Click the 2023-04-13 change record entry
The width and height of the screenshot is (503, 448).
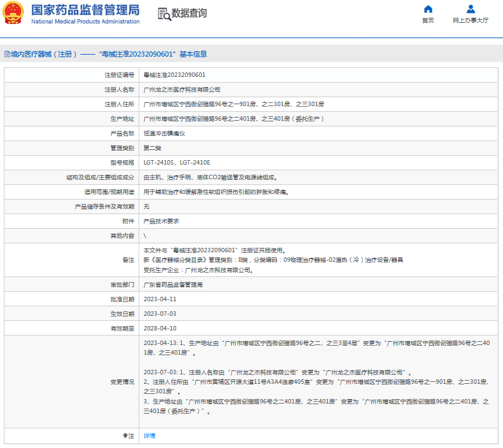(317, 348)
